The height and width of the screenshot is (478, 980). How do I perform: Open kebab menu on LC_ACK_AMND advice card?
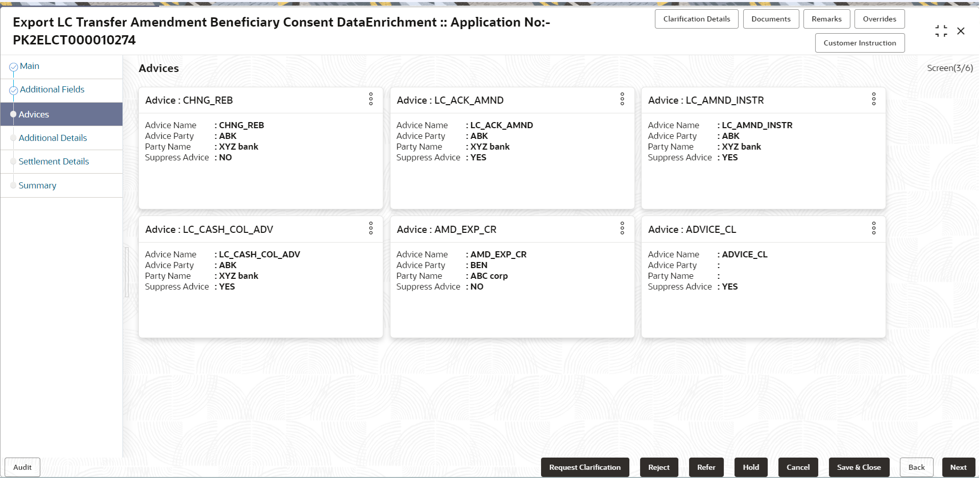[622, 99]
